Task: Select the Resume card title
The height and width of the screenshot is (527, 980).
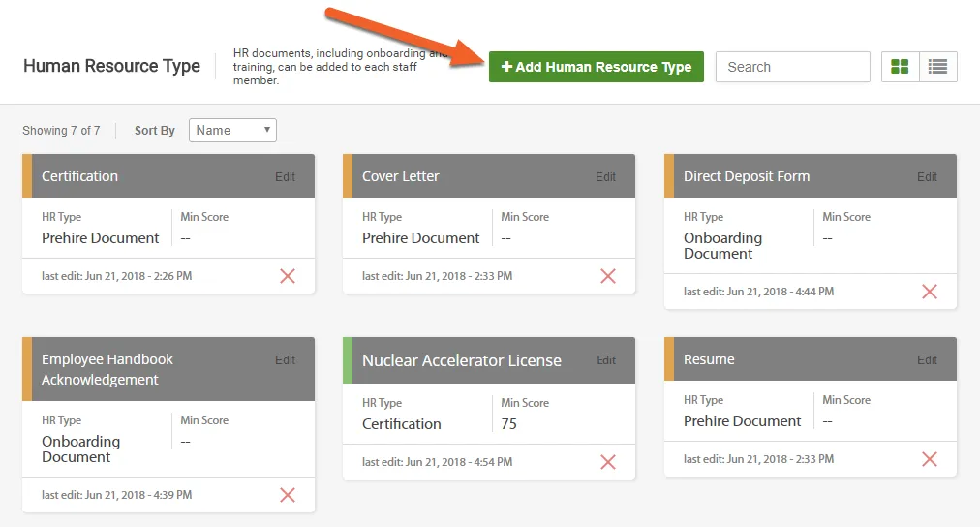Action: tap(709, 359)
